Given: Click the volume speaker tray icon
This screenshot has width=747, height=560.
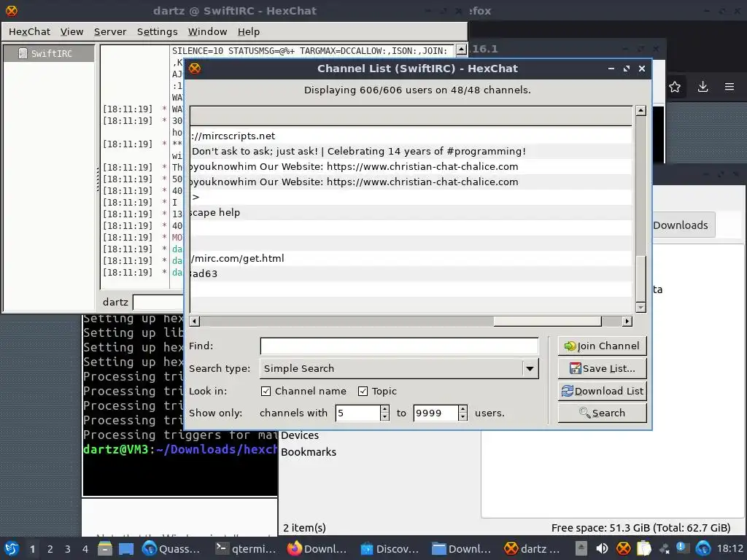Looking at the screenshot, I should [602, 548].
